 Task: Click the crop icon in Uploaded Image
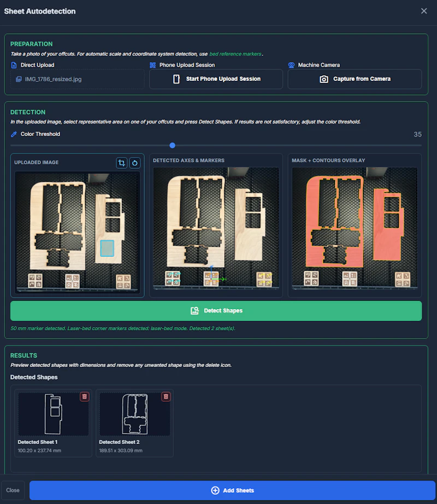point(122,163)
